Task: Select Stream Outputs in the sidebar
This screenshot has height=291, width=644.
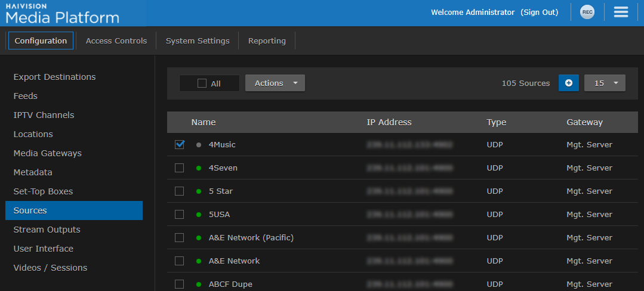Action: (x=47, y=230)
